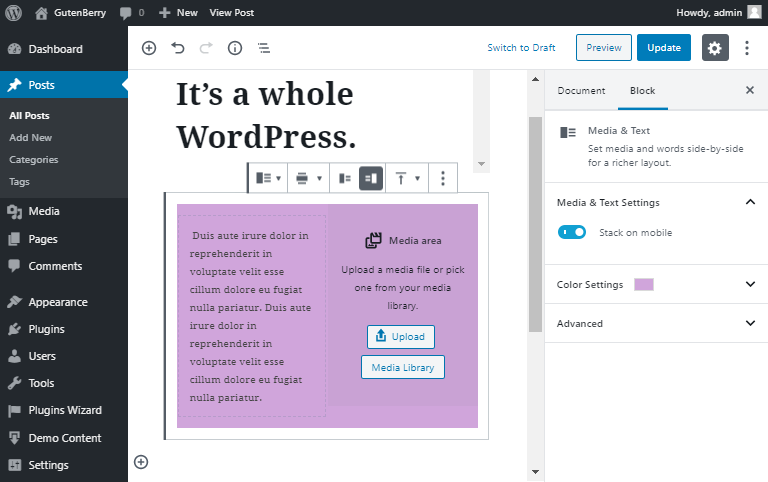768x482 pixels.
Task: Click the Plugins Wizard flag icon
Action: point(15,410)
